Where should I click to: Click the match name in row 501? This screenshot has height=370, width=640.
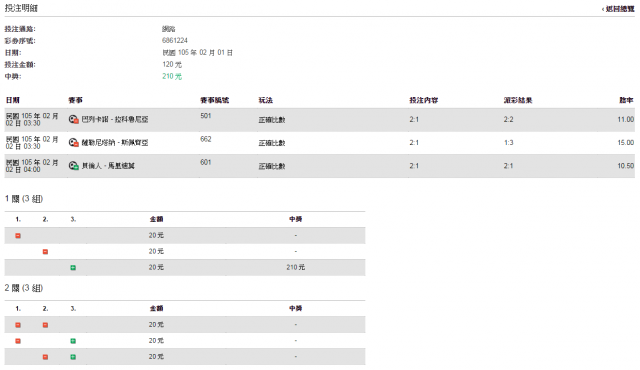pos(115,120)
